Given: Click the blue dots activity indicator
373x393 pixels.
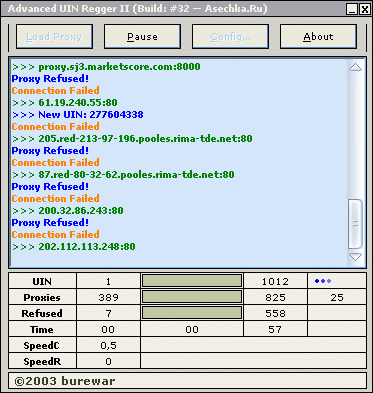Looking at the screenshot, I should point(323,281).
